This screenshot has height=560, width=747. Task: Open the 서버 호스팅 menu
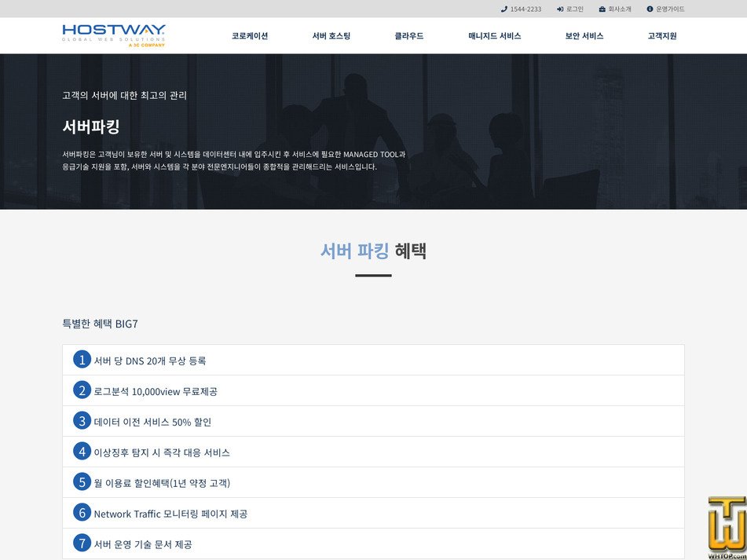click(x=331, y=35)
